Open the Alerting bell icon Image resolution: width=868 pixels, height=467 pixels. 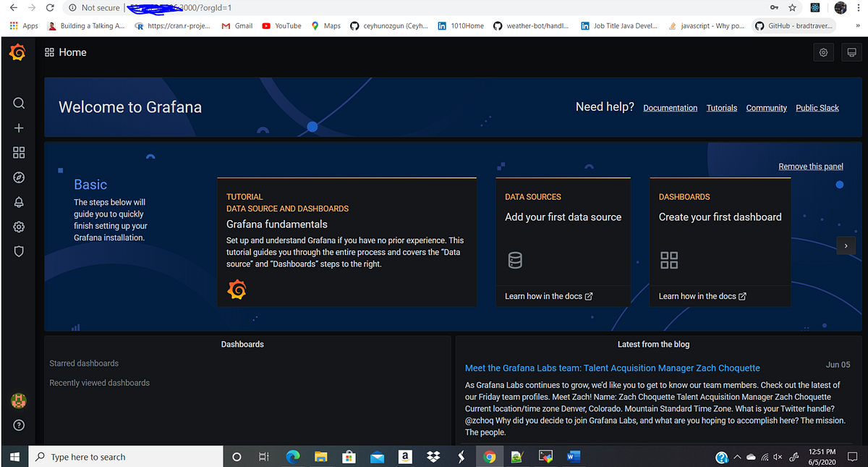[x=18, y=202]
